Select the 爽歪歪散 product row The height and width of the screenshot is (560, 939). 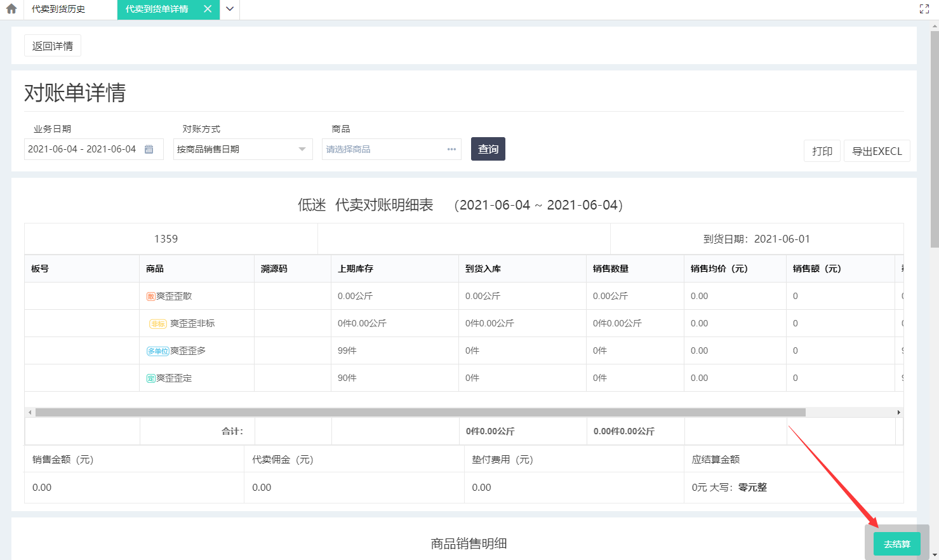(x=463, y=296)
